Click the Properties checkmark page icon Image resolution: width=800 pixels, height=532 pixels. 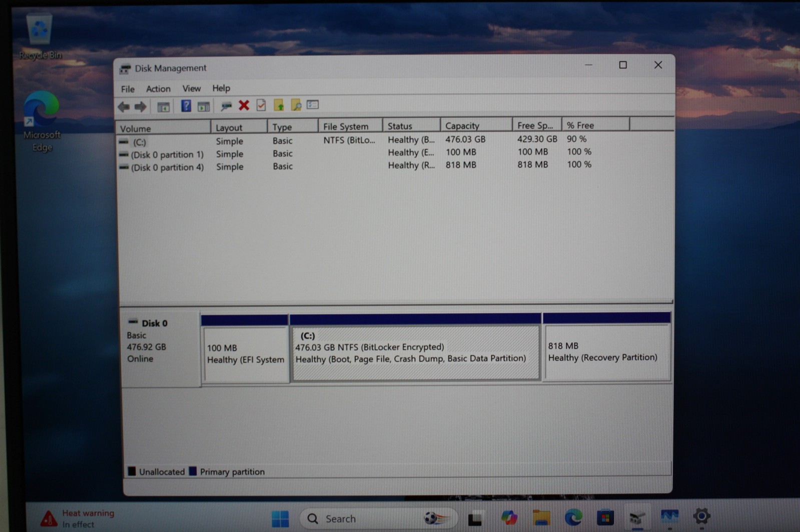coord(261,105)
